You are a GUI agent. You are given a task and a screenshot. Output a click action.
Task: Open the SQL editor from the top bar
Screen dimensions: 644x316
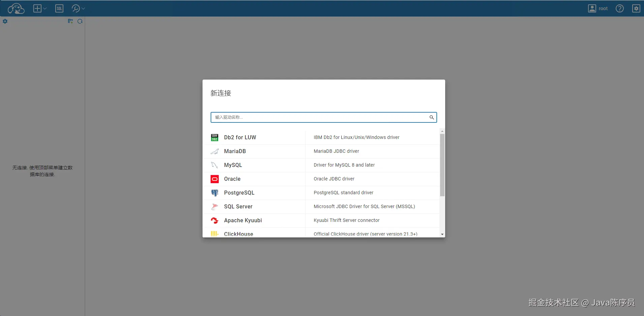(59, 8)
